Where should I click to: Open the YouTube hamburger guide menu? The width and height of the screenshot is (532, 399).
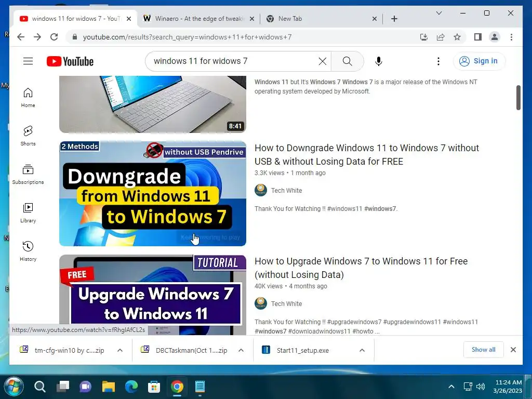[28, 61]
